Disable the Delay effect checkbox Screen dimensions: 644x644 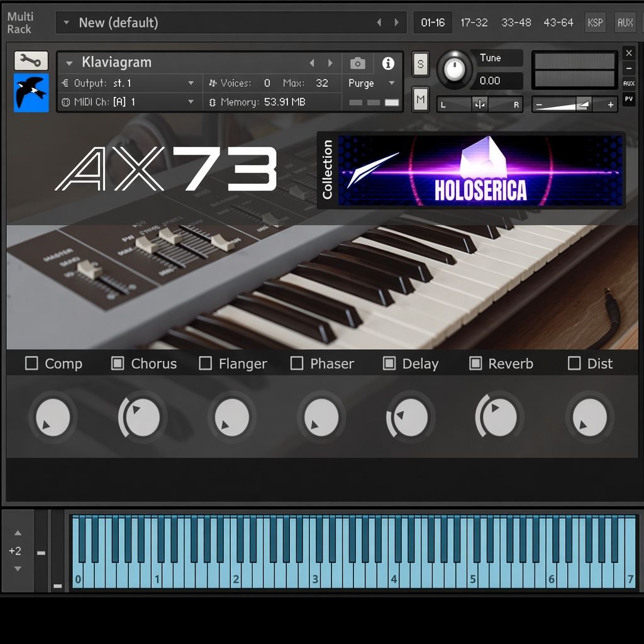coord(389,364)
